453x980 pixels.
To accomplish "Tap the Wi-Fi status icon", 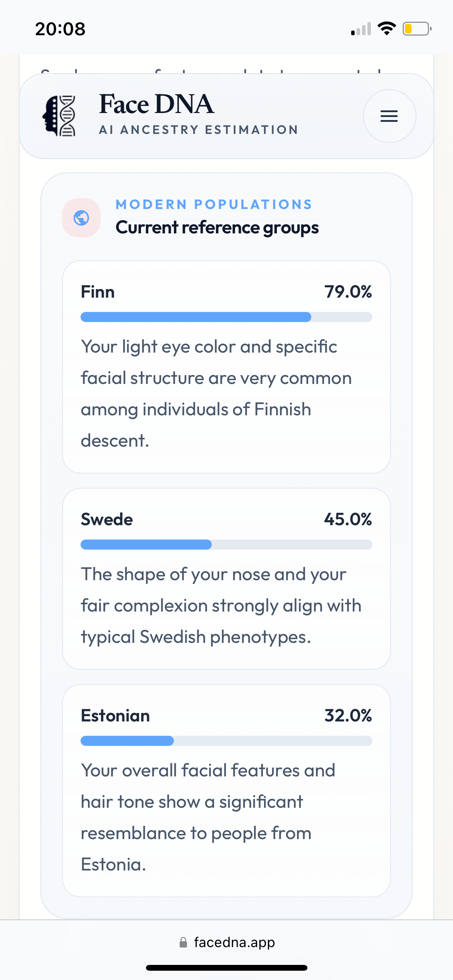I will click(386, 29).
